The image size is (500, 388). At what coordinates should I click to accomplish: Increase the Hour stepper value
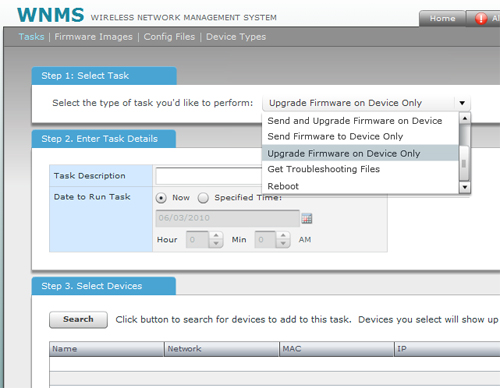216,235
